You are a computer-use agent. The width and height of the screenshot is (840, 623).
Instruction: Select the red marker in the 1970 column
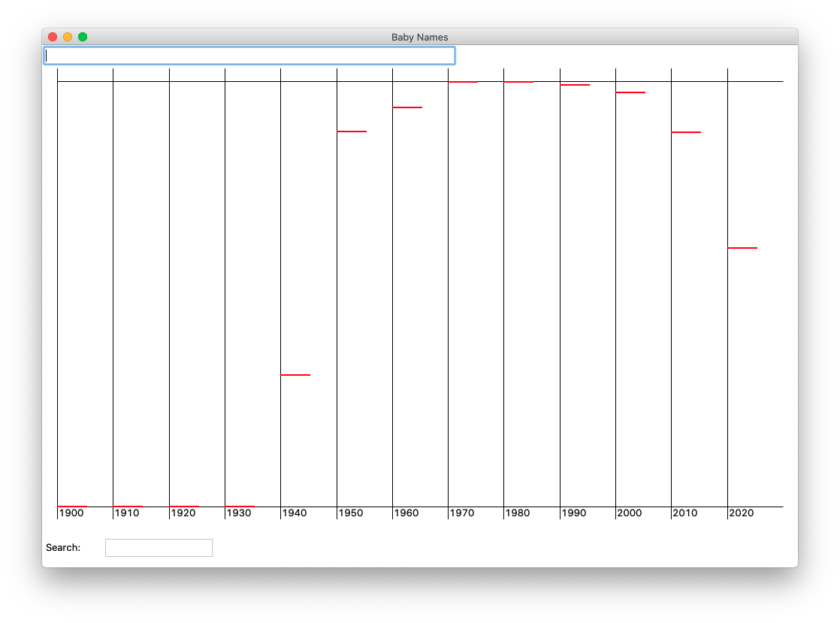pyautogui.click(x=463, y=82)
